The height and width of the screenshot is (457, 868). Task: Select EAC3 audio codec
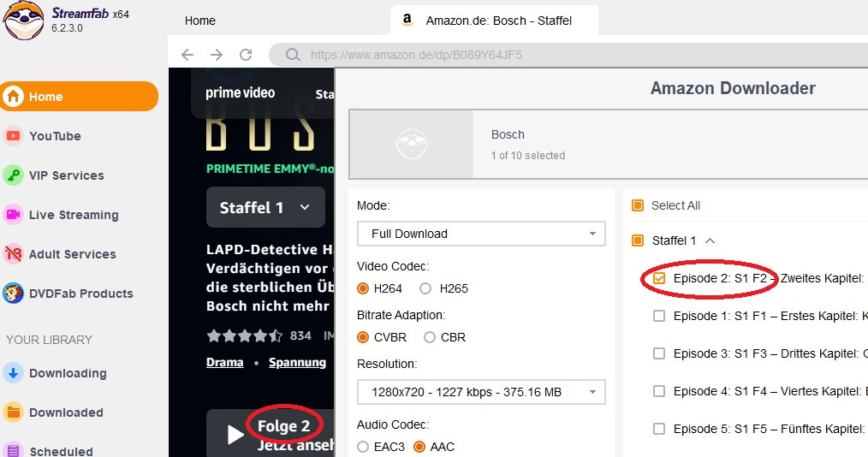[x=363, y=447]
